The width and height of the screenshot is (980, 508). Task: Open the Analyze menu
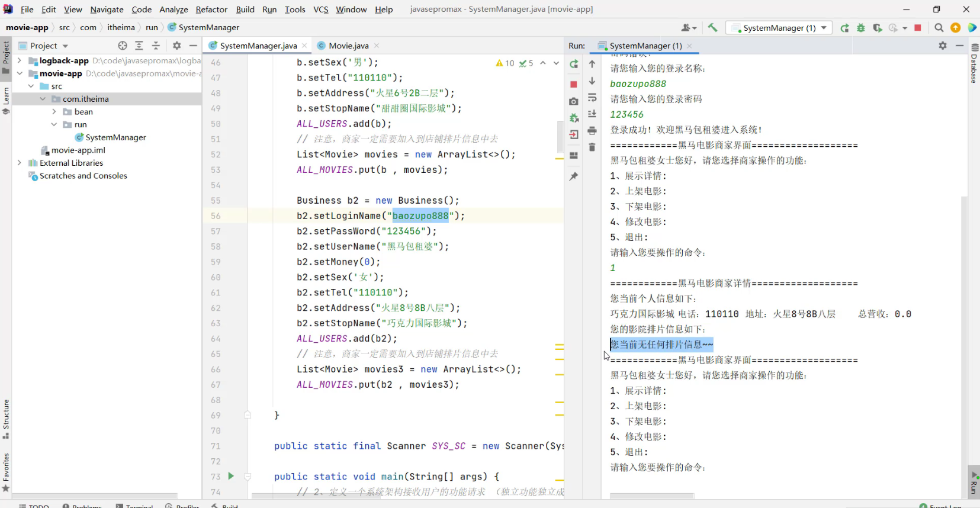(173, 9)
